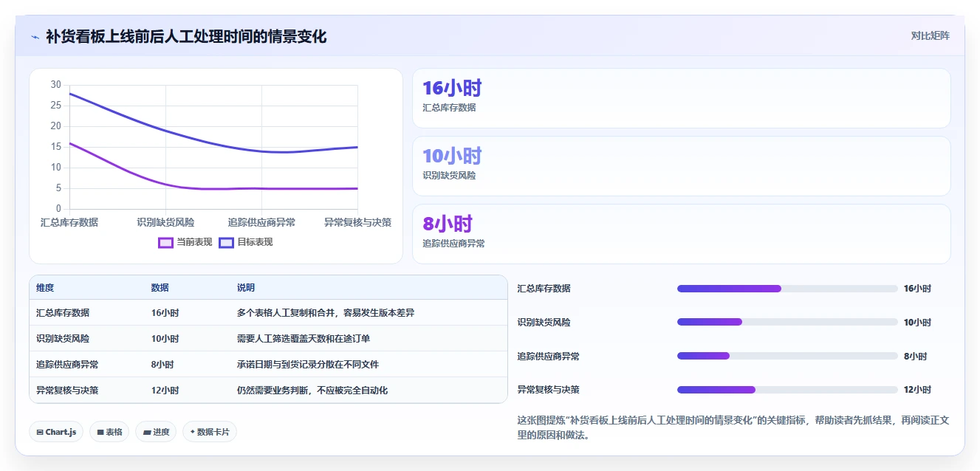Viewport: 980px width, 471px height.
Task: Open the 10小时 识别缺货风险 card
Action: (681, 166)
